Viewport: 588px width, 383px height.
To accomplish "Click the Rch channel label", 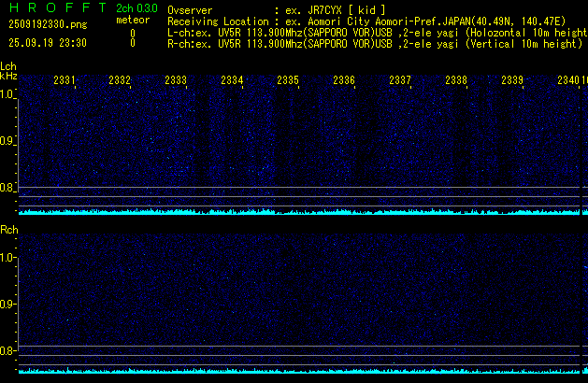I will [x=8, y=229].
